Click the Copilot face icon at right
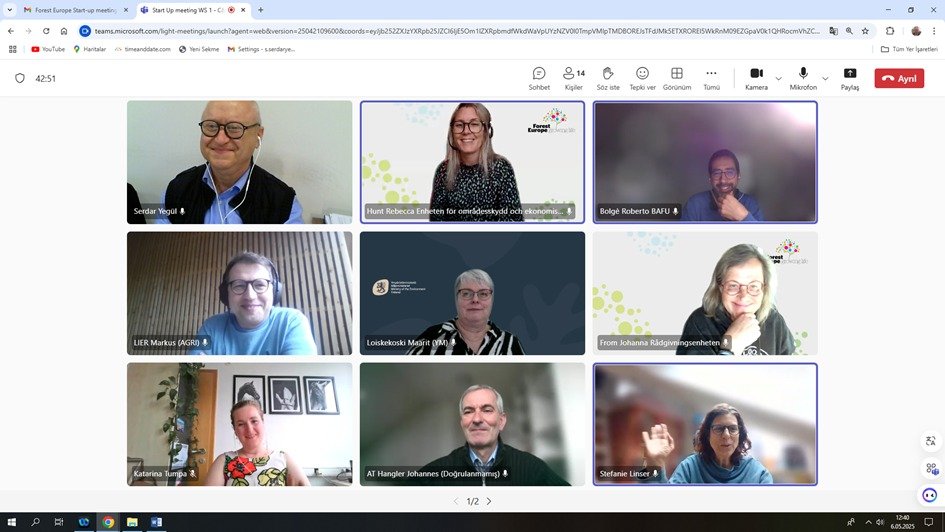This screenshot has width=945, height=532. [930, 495]
